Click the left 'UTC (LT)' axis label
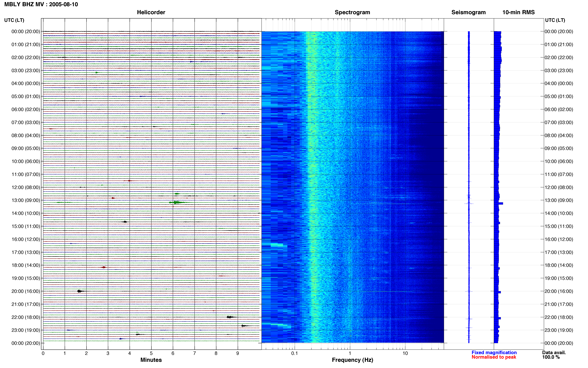 (14, 20)
